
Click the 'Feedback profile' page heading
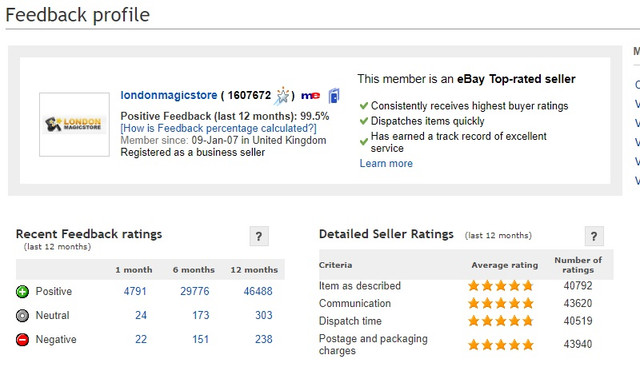(78, 15)
